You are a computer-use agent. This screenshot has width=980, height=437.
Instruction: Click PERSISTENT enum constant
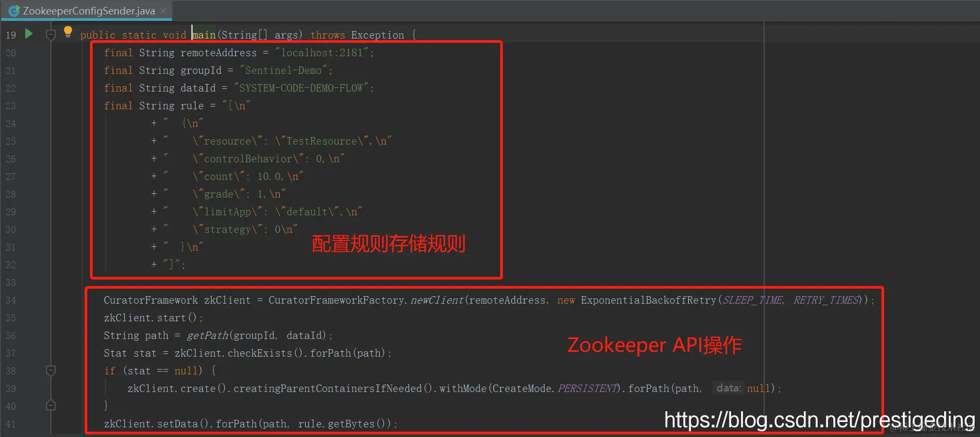(x=587, y=388)
